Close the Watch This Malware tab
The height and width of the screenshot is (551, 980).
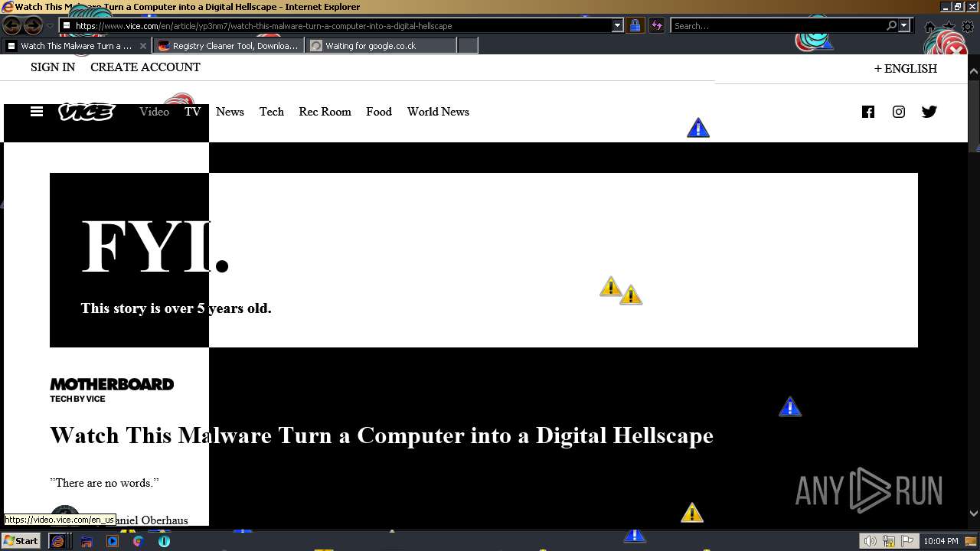[x=142, y=46]
